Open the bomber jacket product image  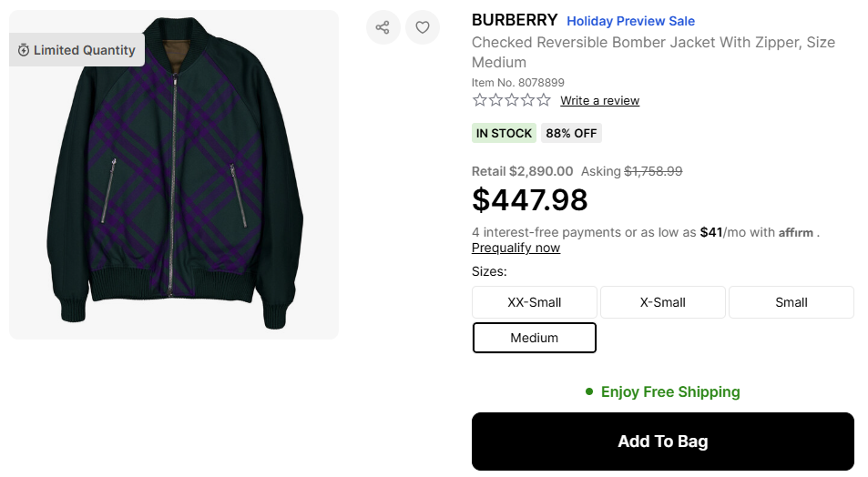174,173
